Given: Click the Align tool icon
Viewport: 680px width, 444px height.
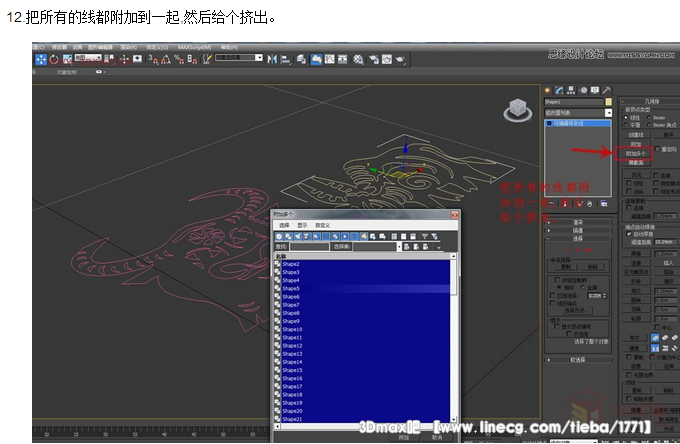Looking at the screenshot, I should [285, 59].
